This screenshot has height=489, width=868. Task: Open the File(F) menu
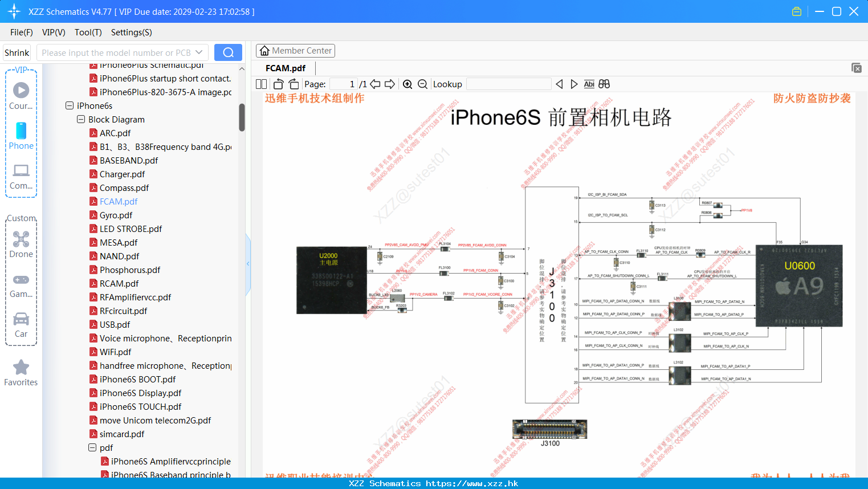coord(22,32)
